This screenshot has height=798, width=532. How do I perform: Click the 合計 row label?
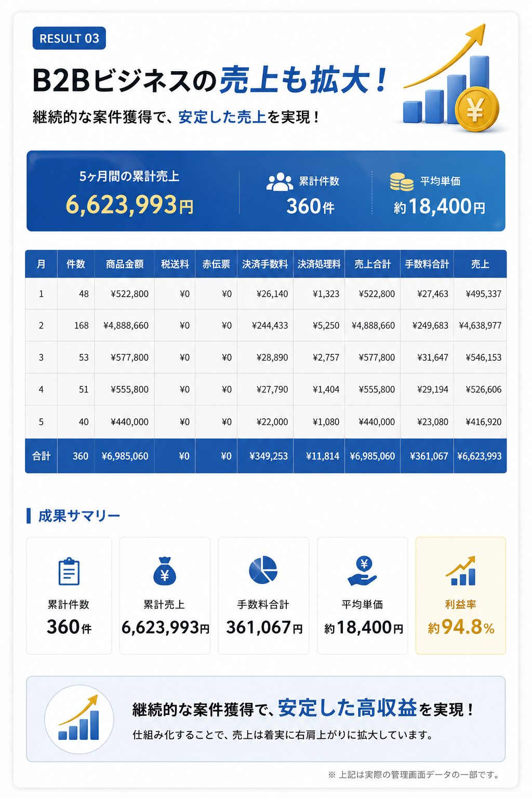click(x=42, y=456)
